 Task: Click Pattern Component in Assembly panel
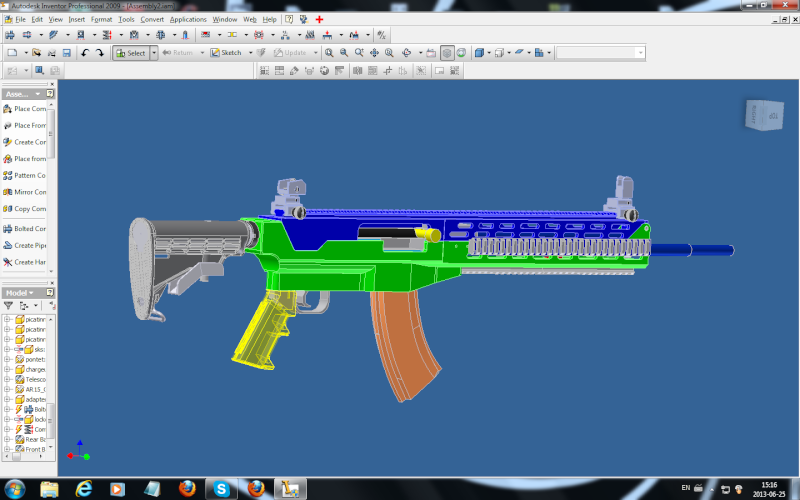click(24, 176)
